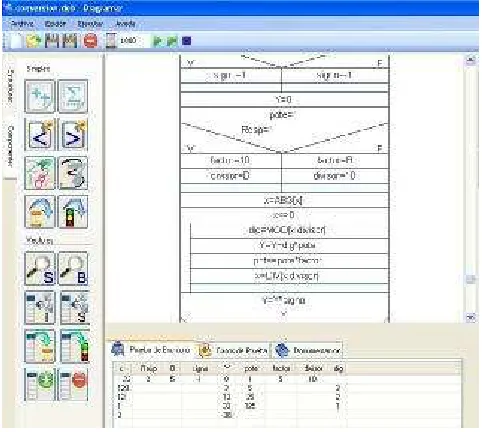The image size is (482, 432).
Task: Open the Ayuda menu
Action: (x=125, y=24)
